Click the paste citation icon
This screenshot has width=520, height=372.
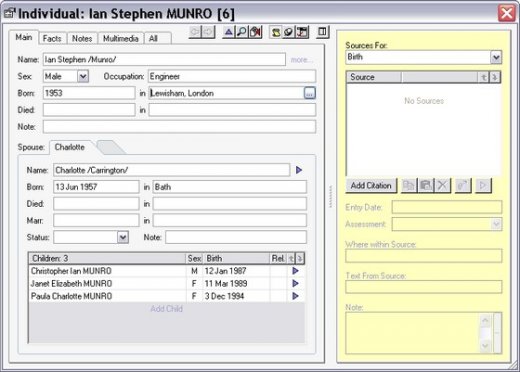426,185
